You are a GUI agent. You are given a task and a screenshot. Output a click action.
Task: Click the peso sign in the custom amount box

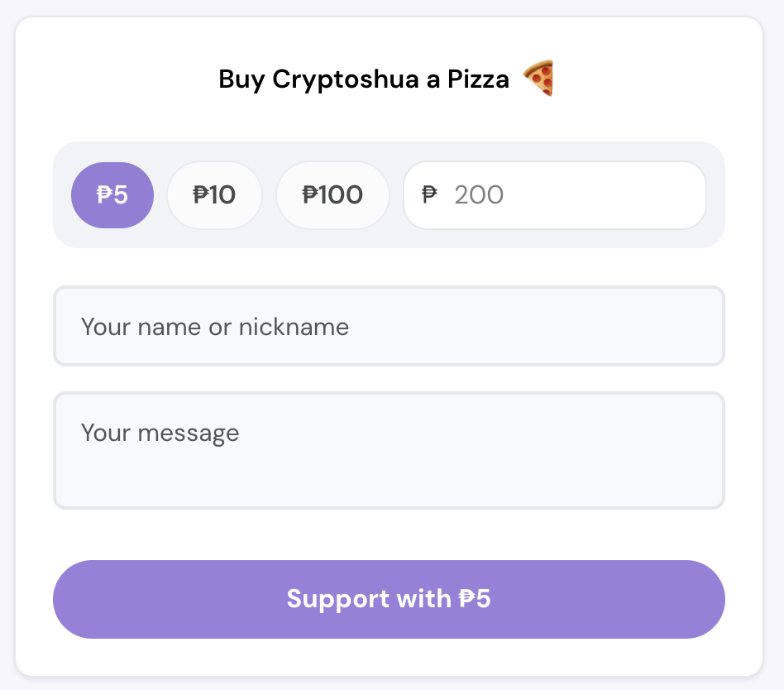pyautogui.click(x=428, y=195)
